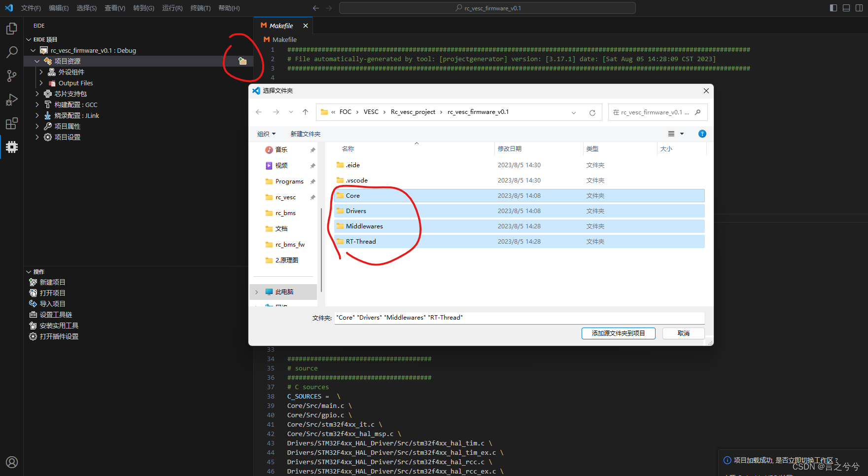Expand the 外设组件 tree node
The height and width of the screenshot is (476, 868).
click(x=41, y=72)
